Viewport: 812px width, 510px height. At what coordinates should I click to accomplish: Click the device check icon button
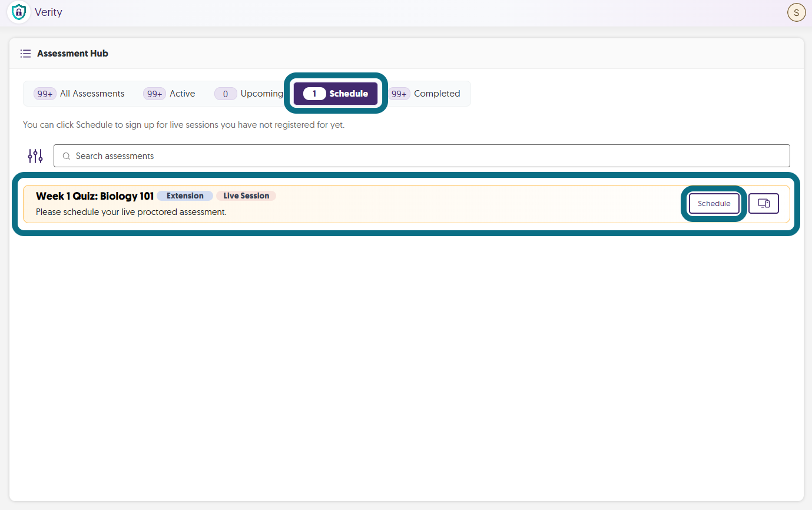[x=764, y=204]
